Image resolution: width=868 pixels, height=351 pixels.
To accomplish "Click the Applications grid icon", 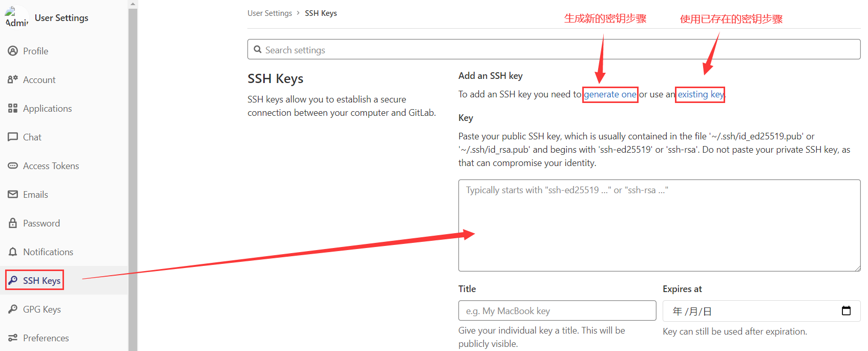I will 13,108.
